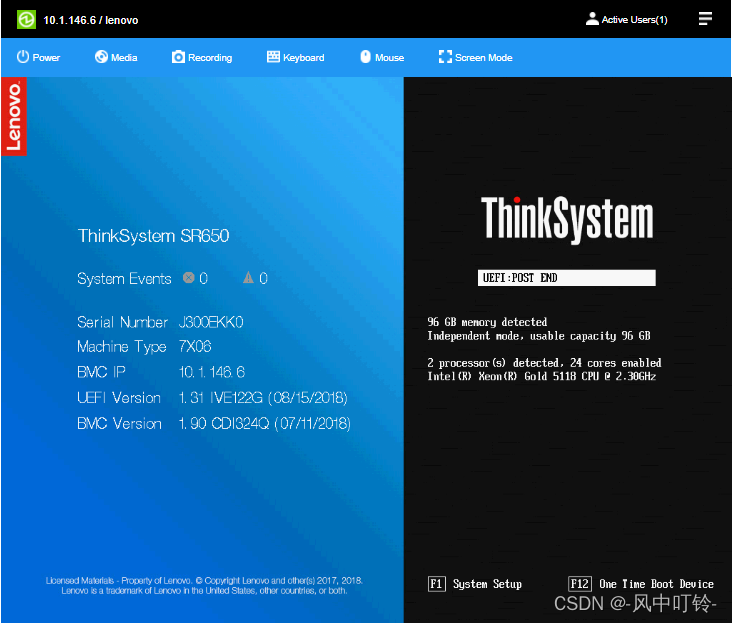Click Active Users(1) text
733x623 pixels.
634,20
